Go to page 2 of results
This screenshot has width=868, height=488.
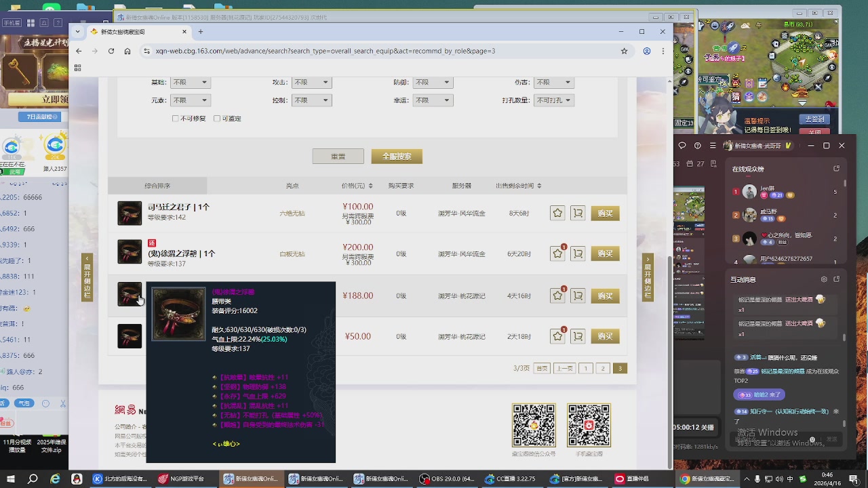coord(602,369)
